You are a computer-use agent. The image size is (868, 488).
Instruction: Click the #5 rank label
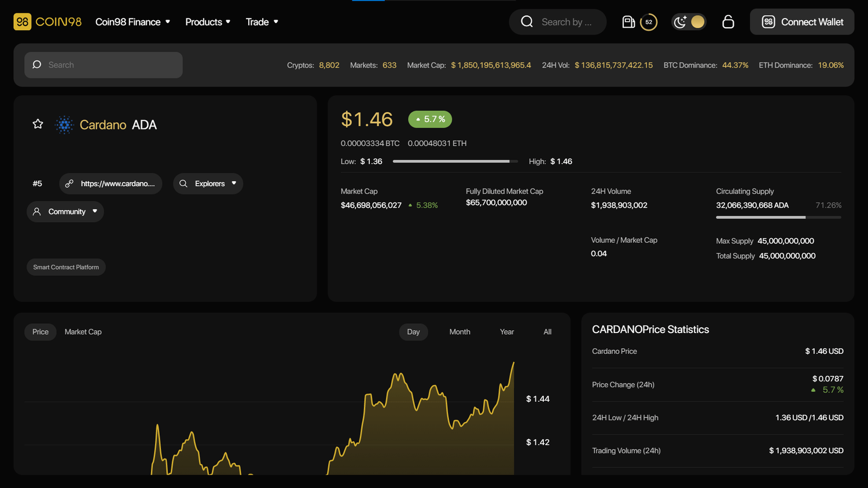pos(37,184)
